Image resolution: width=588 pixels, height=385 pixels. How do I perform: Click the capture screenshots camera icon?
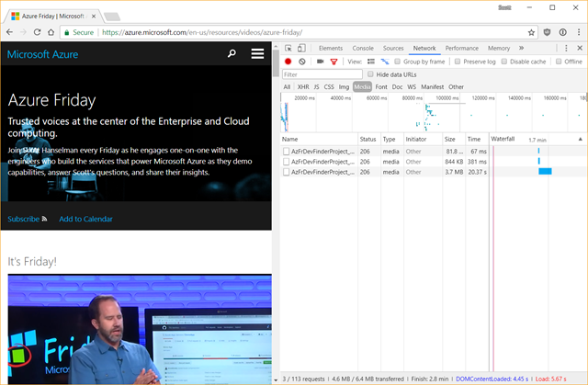[x=320, y=62]
